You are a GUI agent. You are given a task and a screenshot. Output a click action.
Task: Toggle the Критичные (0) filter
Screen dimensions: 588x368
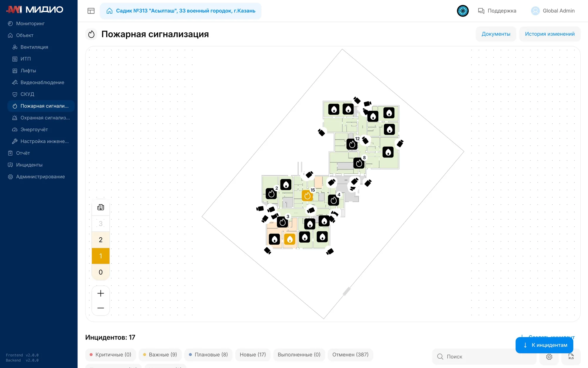point(111,354)
